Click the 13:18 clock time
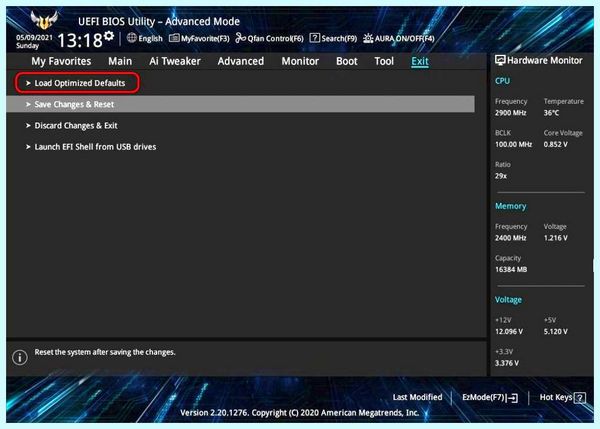The image size is (600, 429). coord(80,40)
